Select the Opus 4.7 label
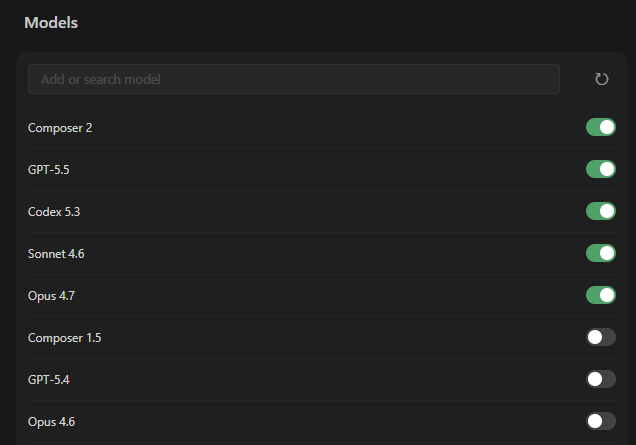The height and width of the screenshot is (445, 636). [x=51, y=296]
